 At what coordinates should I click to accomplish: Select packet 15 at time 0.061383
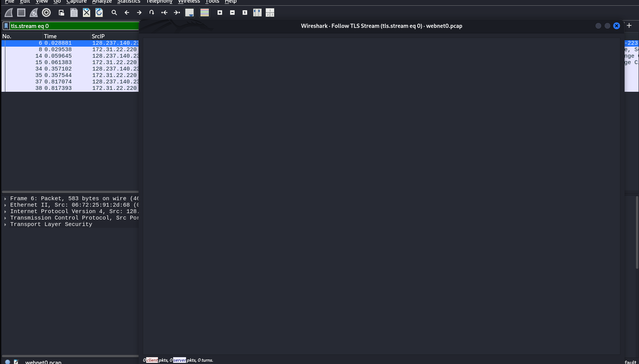click(70, 63)
